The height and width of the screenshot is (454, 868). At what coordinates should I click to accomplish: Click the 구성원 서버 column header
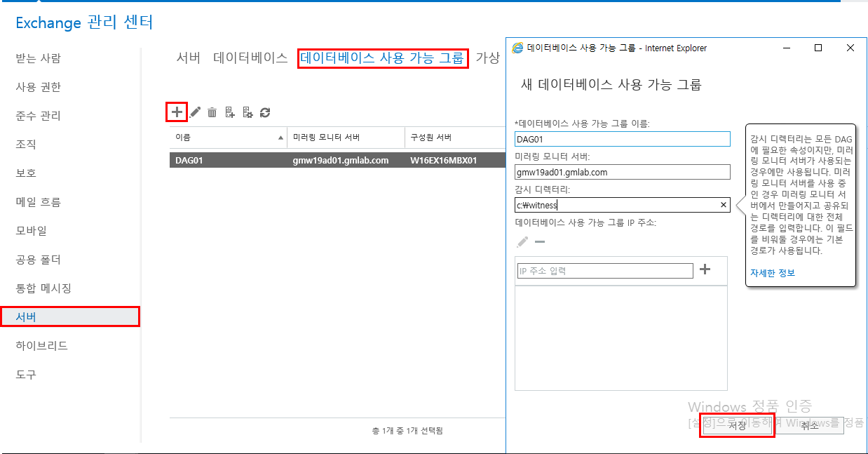(x=455, y=138)
